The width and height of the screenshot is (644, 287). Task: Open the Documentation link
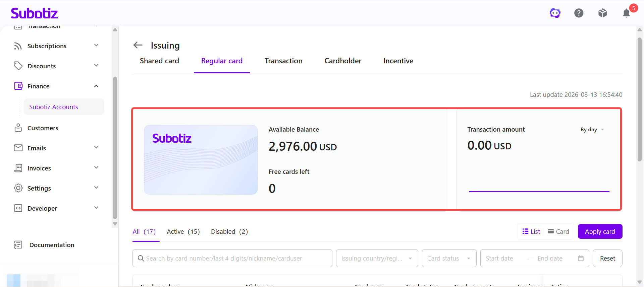point(52,245)
